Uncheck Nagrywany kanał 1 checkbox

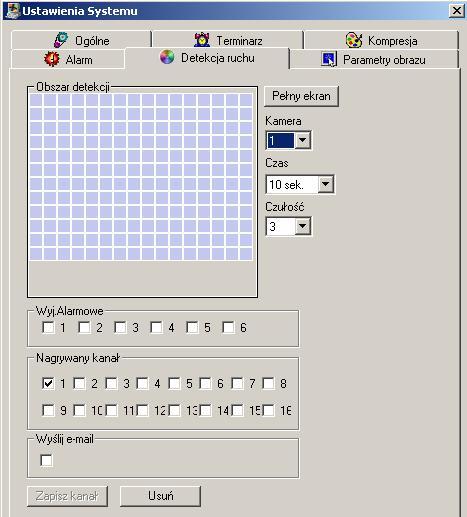pyautogui.click(x=48, y=383)
